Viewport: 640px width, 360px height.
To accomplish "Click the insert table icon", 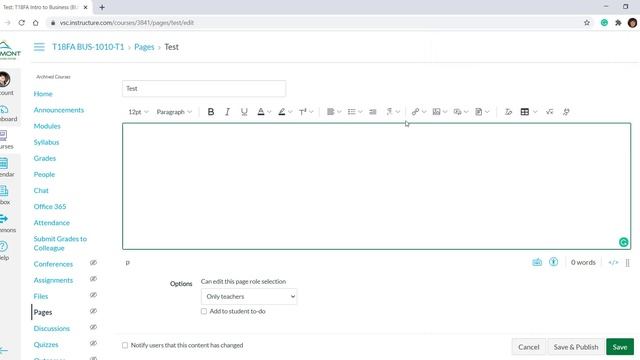I will tap(525, 112).
